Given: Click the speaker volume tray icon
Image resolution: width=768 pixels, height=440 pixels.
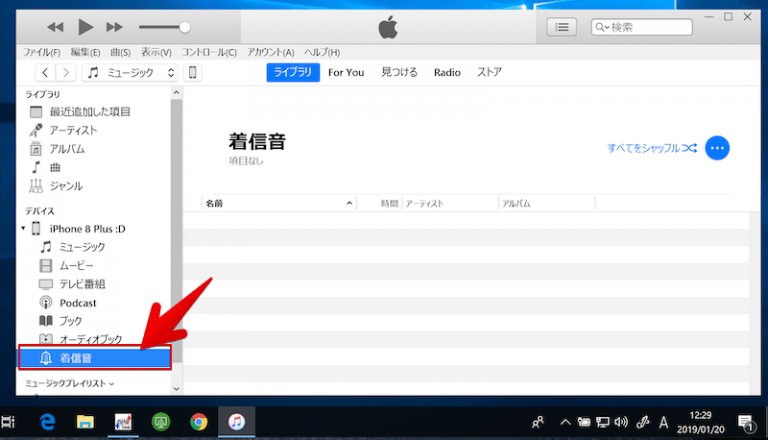Looking at the screenshot, I should (x=621, y=422).
